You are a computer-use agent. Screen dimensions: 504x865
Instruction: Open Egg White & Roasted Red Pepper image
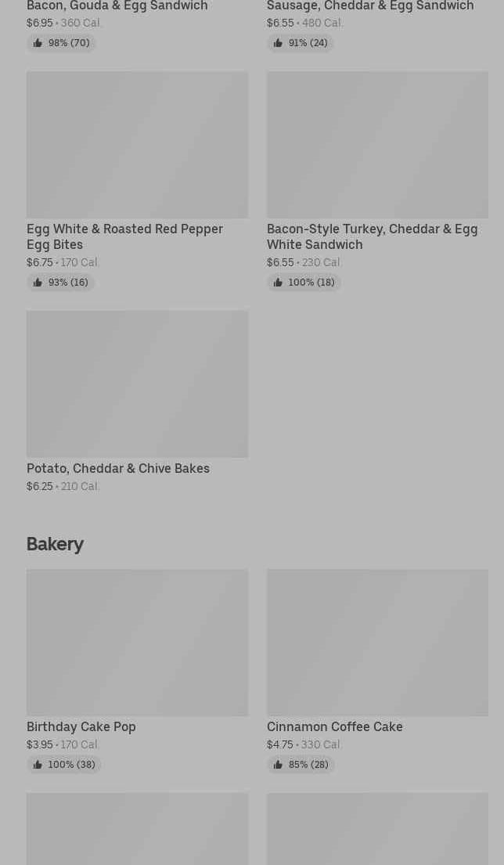[137, 145]
